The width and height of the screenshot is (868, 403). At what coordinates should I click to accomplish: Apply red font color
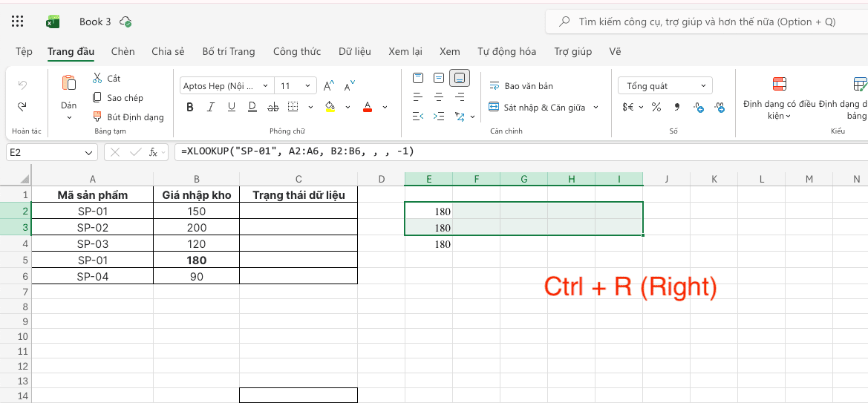pos(367,106)
